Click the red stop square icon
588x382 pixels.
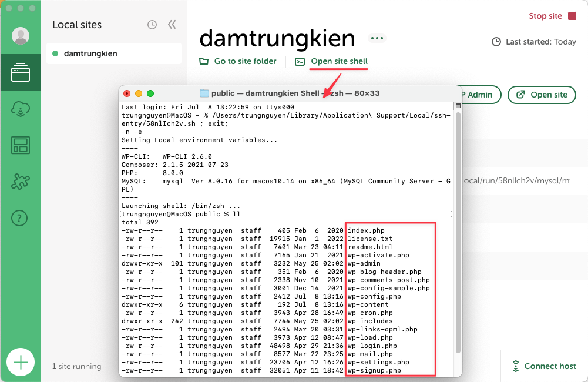click(x=572, y=16)
